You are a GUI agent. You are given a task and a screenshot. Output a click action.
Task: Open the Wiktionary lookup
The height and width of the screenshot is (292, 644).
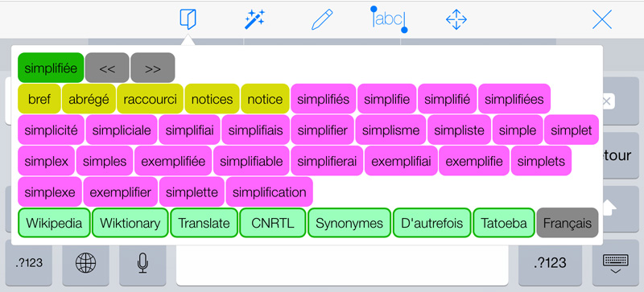(130, 223)
